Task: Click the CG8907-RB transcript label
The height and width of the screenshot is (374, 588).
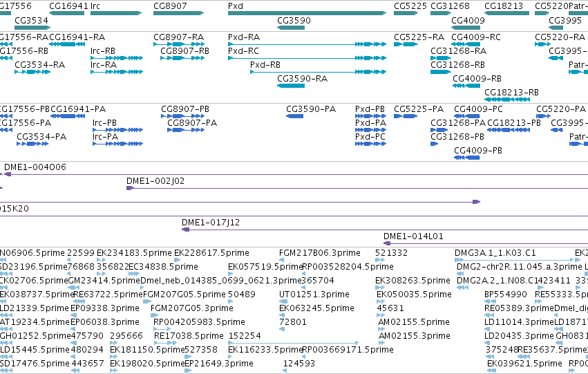Action: (185, 51)
